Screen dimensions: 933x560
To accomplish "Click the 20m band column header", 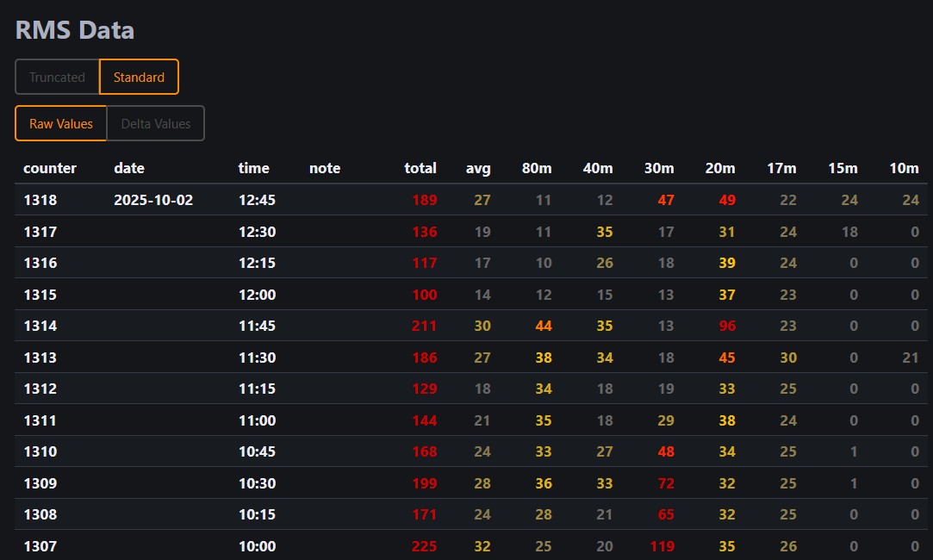I will click(x=720, y=168).
